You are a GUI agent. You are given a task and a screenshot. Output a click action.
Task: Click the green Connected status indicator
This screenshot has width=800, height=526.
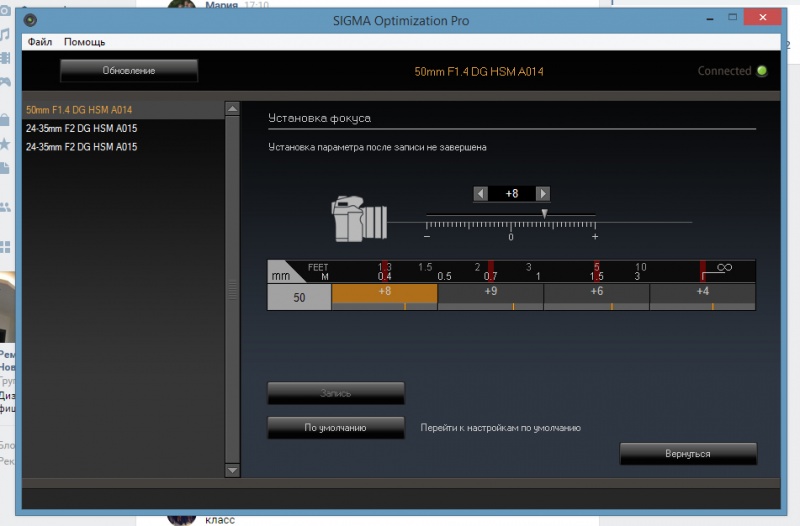click(x=762, y=71)
